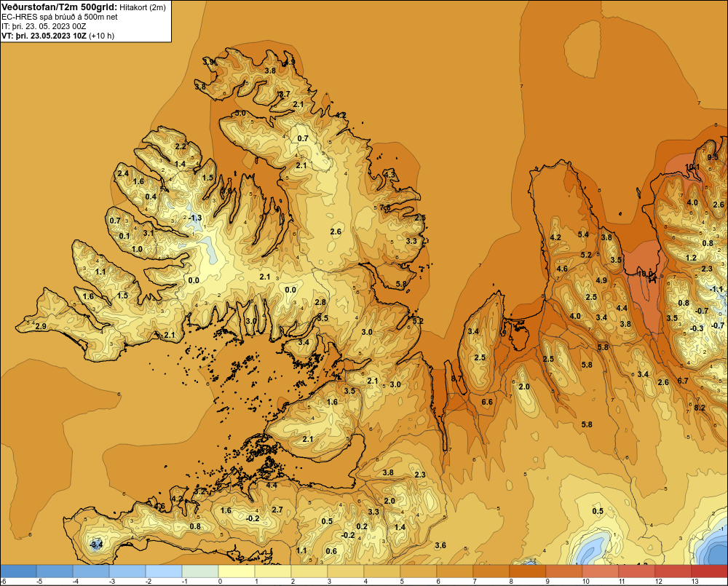Click the legend scale label 7

[x=475, y=582]
